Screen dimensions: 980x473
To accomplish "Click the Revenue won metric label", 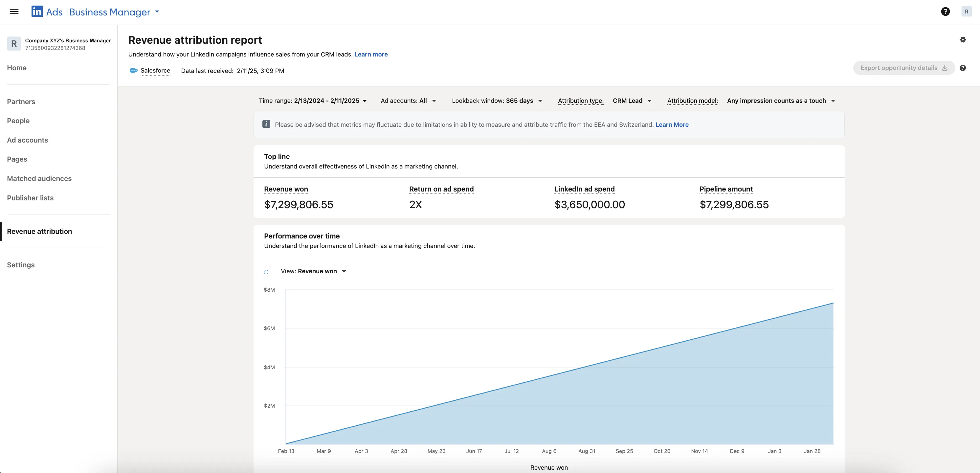I will click(286, 189).
